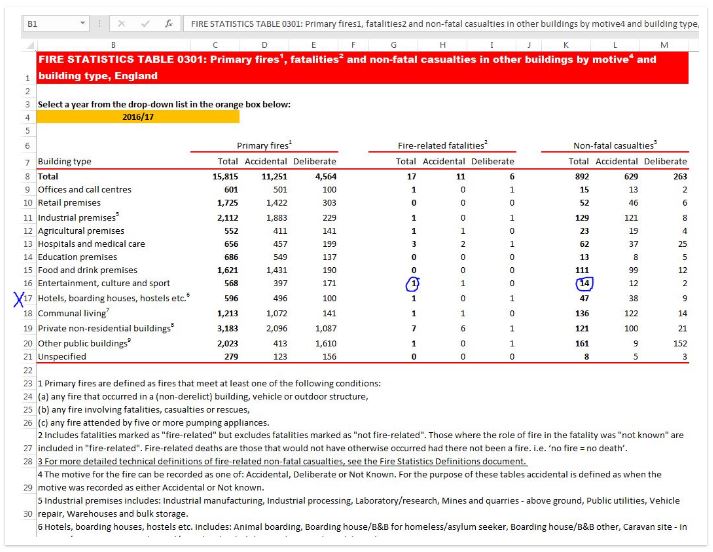Click the total fatalities value 17

(x=412, y=176)
